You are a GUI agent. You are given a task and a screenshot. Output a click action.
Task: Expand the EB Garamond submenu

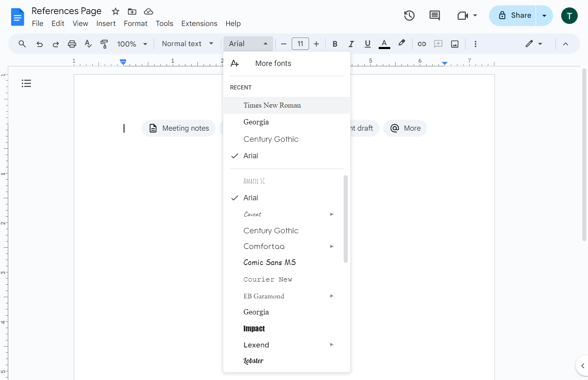[332, 296]
